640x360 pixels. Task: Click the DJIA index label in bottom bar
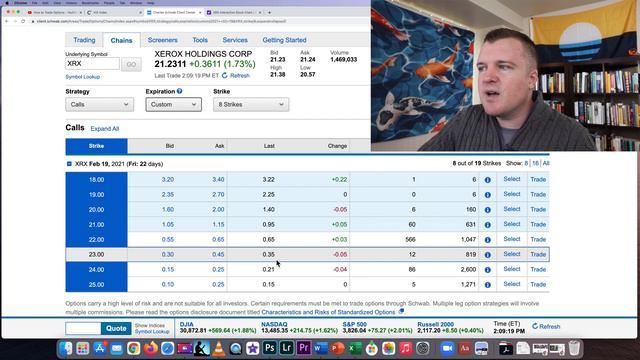point(187,324)
